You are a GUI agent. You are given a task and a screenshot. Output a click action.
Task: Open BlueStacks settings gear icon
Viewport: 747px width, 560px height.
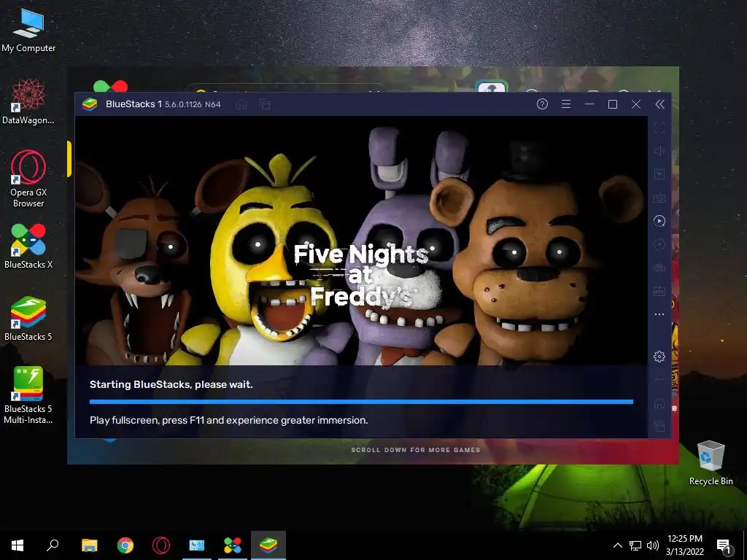(x=659, y=356)
